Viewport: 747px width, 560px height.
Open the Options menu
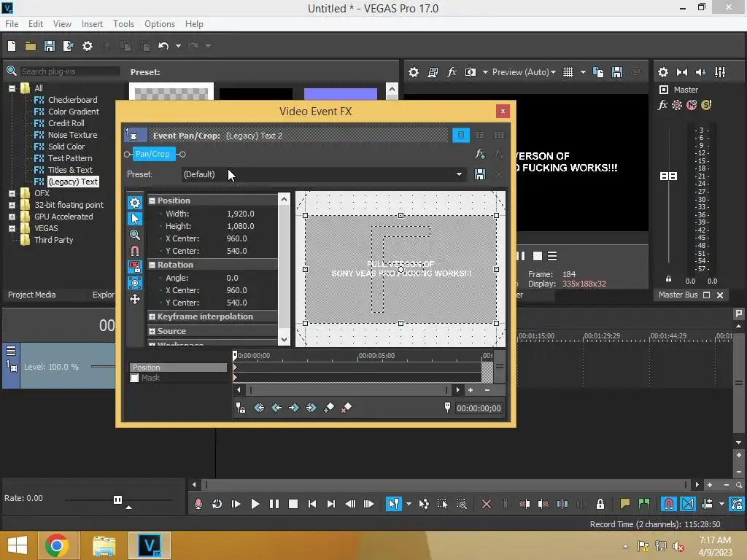click(160, 24)
